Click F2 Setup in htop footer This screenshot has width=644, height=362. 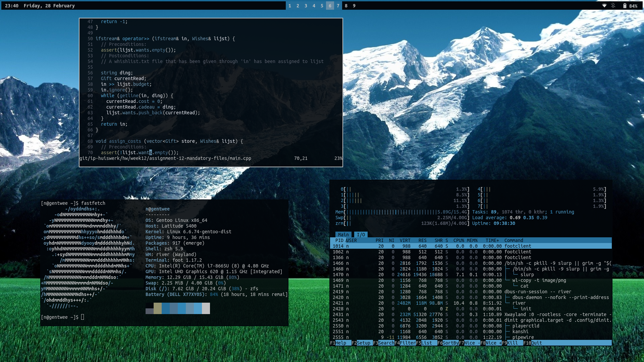[x=362, y=343]
